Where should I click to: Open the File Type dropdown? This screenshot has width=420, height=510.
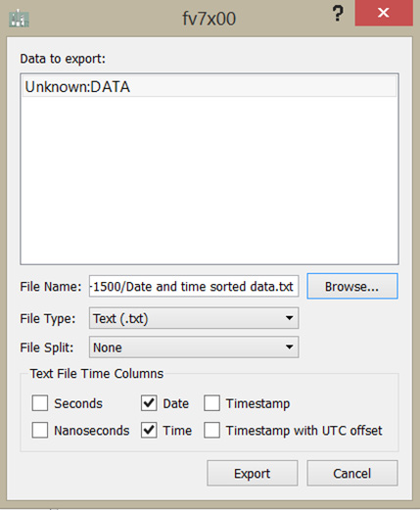coord(194,318)
